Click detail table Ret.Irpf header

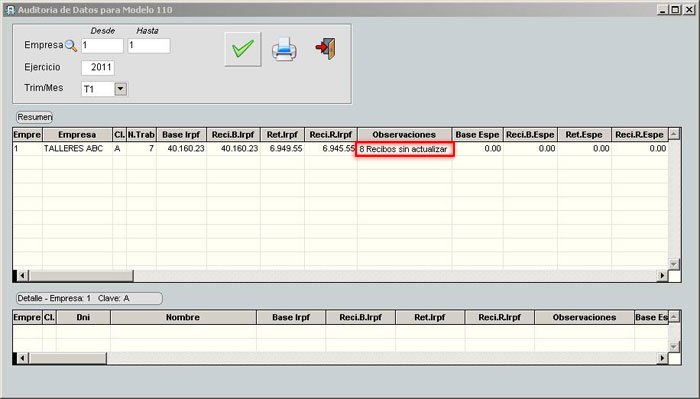tap(430, 317)
